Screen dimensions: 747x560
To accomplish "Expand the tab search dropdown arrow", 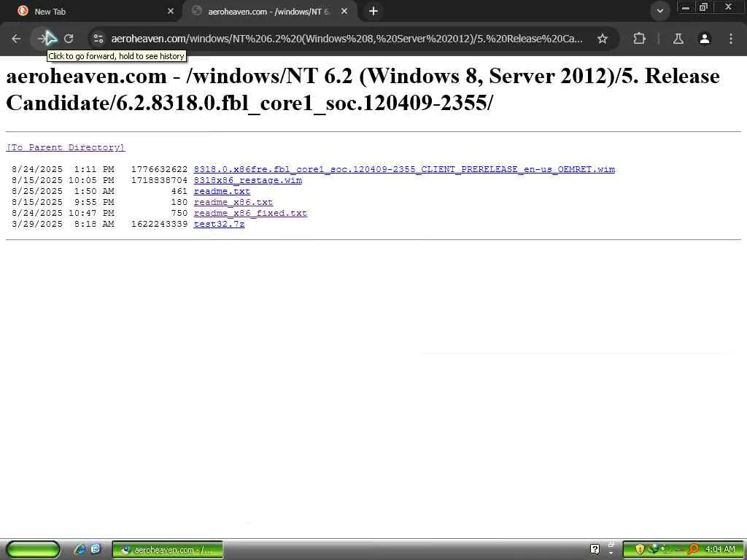I will click(x=659, y=11).
